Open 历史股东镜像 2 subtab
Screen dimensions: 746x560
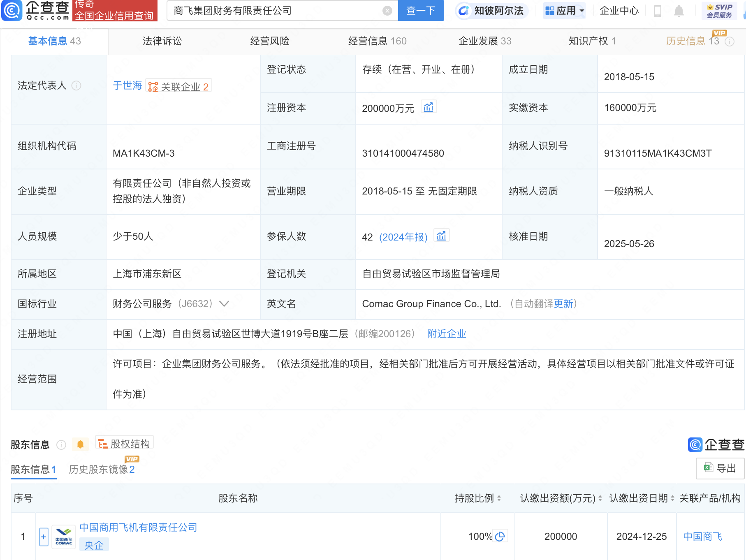102,470
